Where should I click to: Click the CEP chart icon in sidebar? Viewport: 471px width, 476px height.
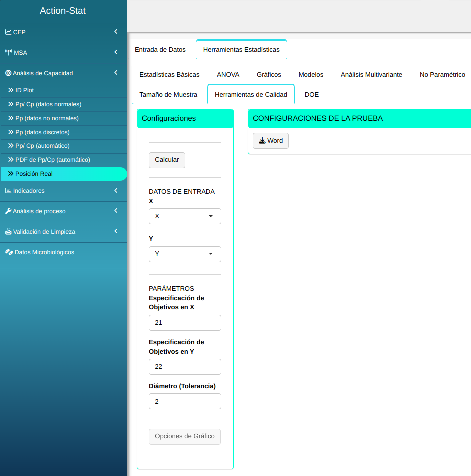coord(8,32)
